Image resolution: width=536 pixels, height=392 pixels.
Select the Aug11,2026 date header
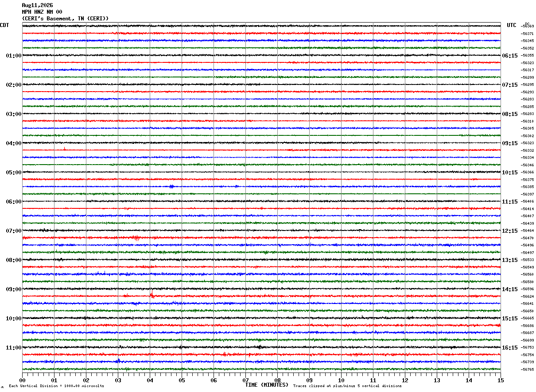tap(37, 5)
